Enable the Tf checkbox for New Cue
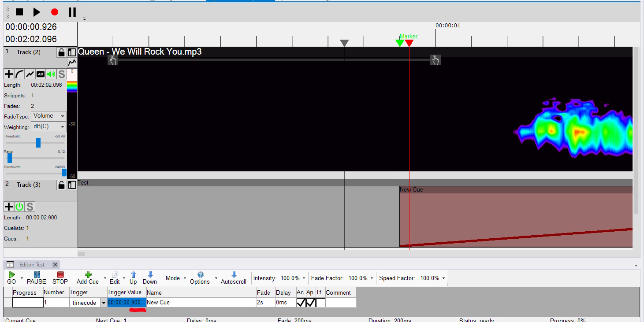This screenshot has width=644, height=322. (320, 303)
